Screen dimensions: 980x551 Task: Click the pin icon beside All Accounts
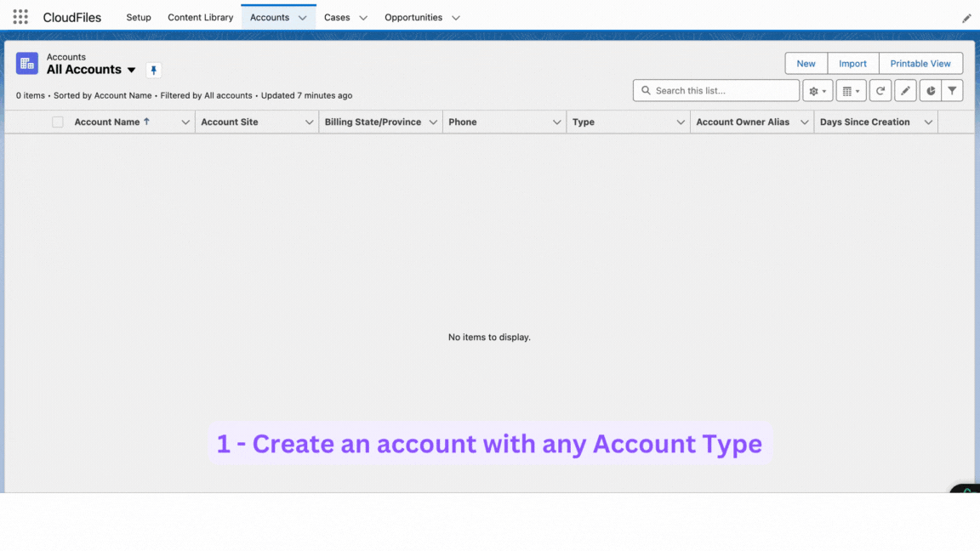point(153,70)
